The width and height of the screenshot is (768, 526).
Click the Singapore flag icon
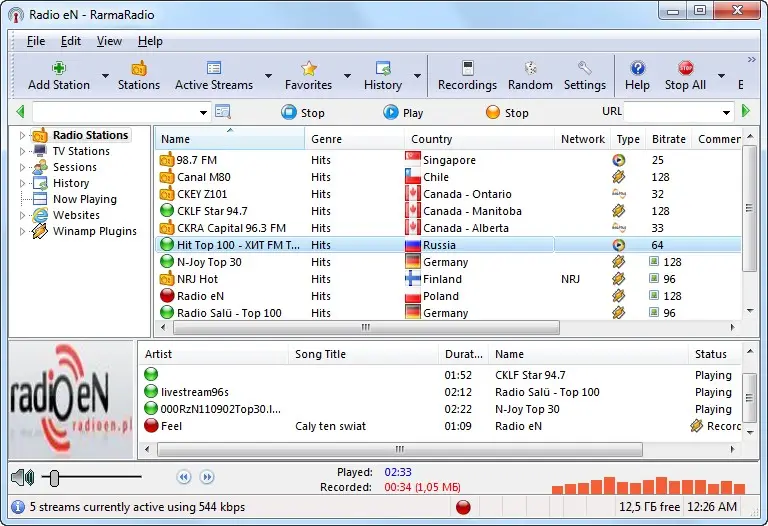(x=413, y=159)
